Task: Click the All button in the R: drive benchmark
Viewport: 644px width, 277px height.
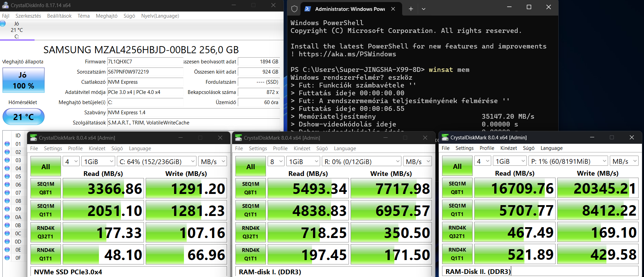Action: (251, 166)
